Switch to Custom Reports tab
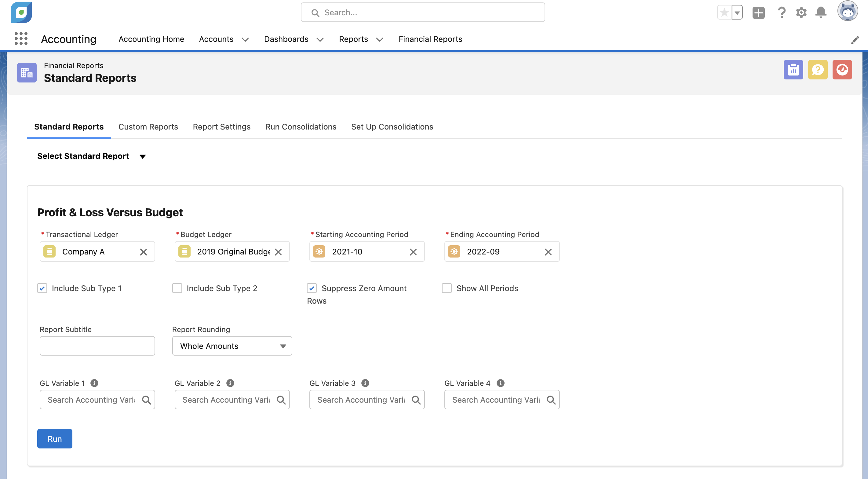 [x=148, y=127]
